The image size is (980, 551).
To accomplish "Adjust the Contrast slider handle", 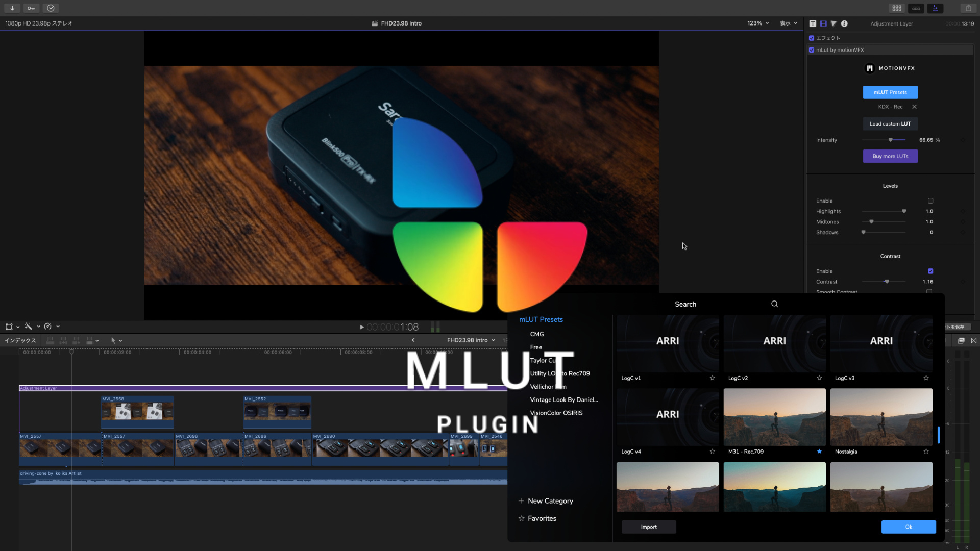I will tap(887, 282).
